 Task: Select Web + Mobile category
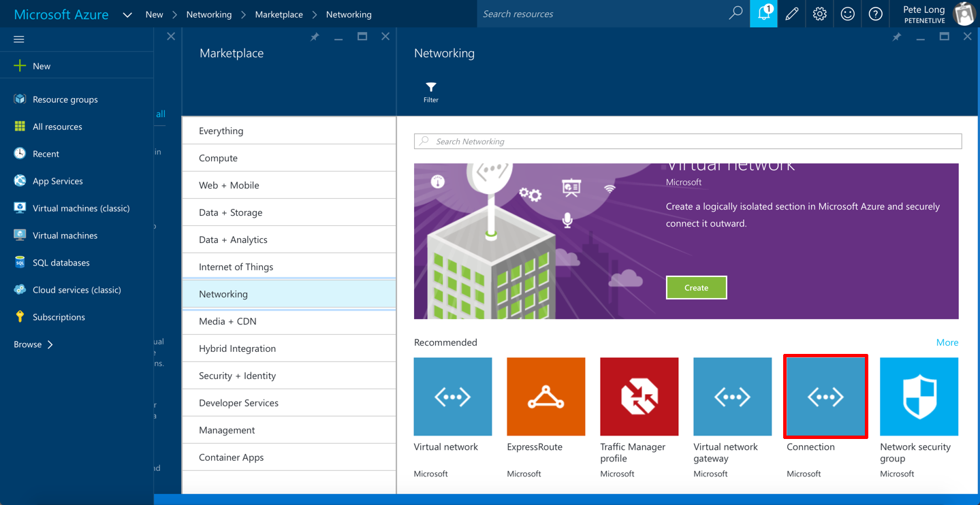click(x=289, y=185)
